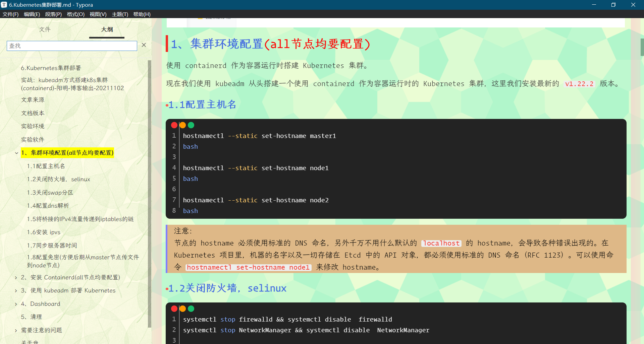Click the orange dot on the firewalld code block

182,309
